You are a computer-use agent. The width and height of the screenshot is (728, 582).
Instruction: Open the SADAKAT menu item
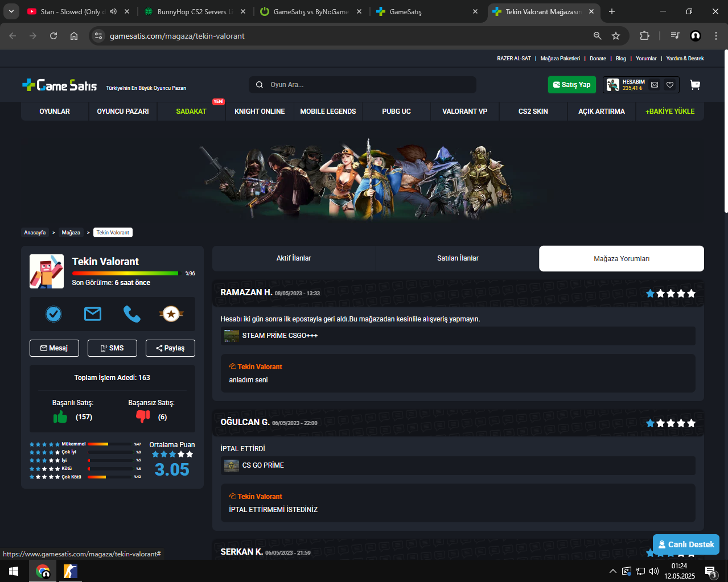[191, 112]
